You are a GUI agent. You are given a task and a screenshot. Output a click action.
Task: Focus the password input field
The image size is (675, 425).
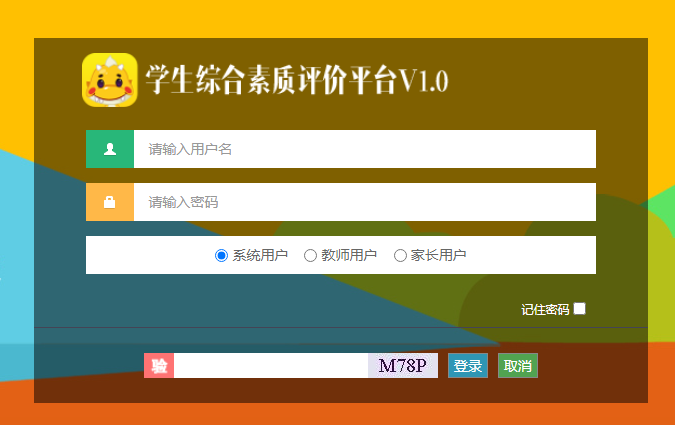tap(365, 202)
